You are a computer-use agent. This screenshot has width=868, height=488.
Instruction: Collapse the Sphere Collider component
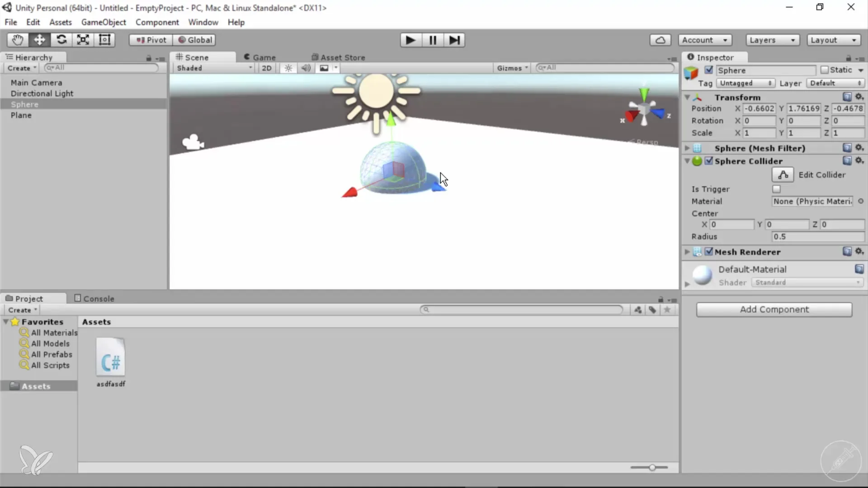click(x=687, y=161)
